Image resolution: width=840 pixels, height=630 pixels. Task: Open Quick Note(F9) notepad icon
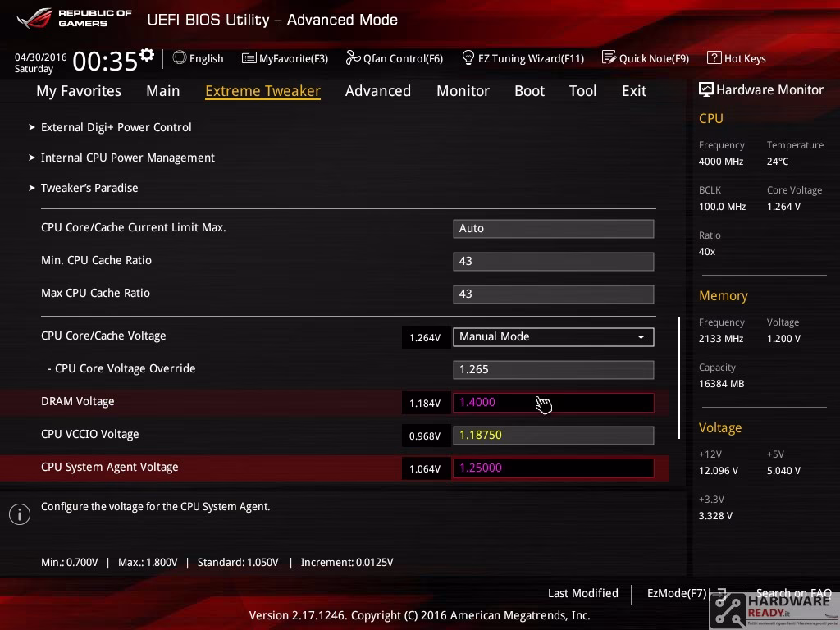point(609,57)
